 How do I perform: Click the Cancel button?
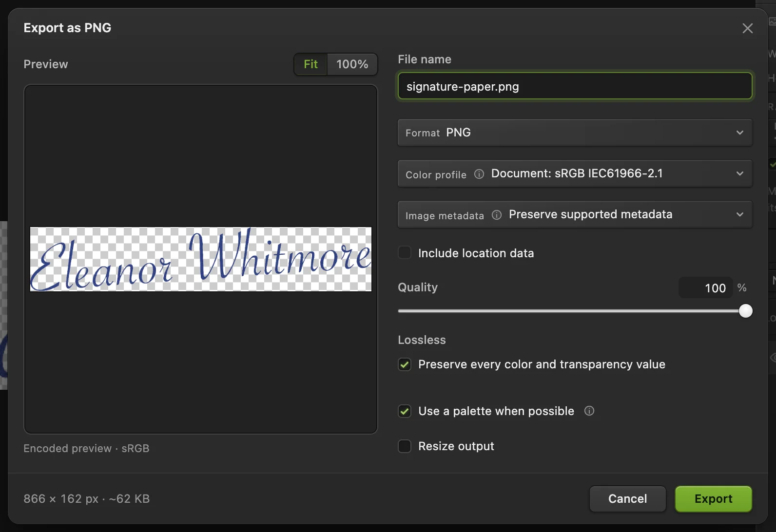[x=628, y=499]
